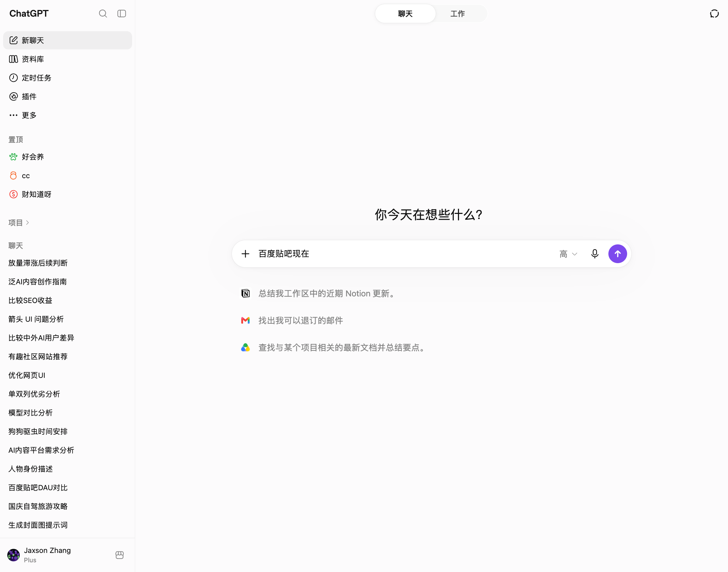Open chat 生成封面图提示词

coord(68,525)
